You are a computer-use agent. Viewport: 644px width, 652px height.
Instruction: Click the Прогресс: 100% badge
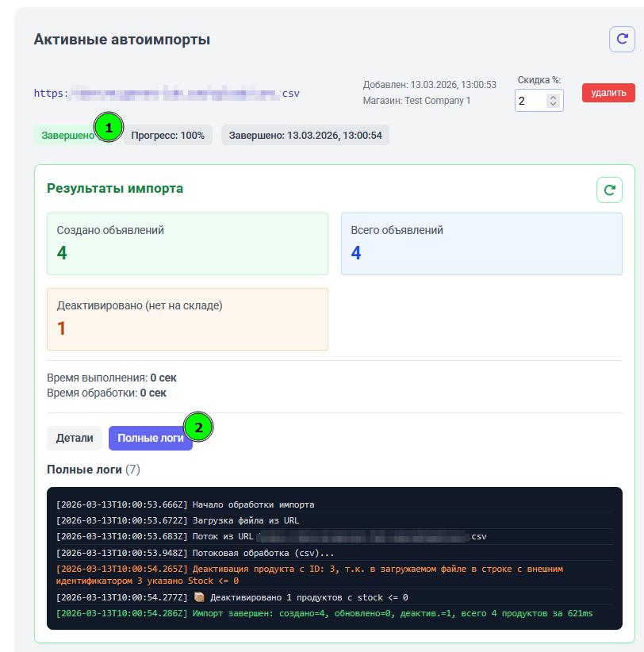[168, 135]
